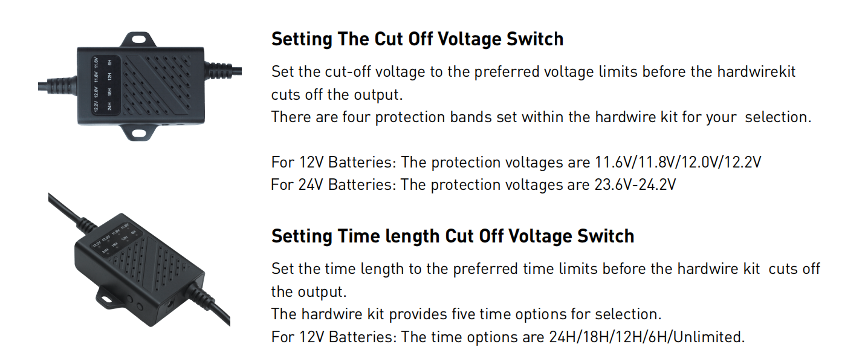Click the vent grille on top device
The width and height of the screenshot is (868, 364).
157,85
